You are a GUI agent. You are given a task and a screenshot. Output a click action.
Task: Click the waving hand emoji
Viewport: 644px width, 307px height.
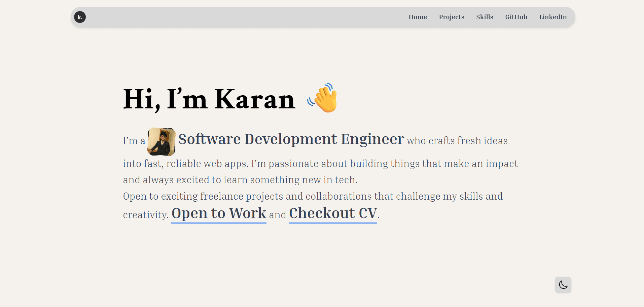pos(323,98)
